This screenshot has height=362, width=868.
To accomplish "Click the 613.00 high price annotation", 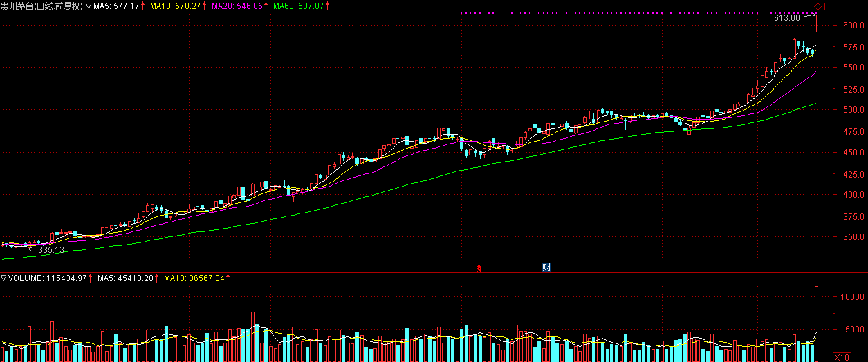I will point(786,18).
